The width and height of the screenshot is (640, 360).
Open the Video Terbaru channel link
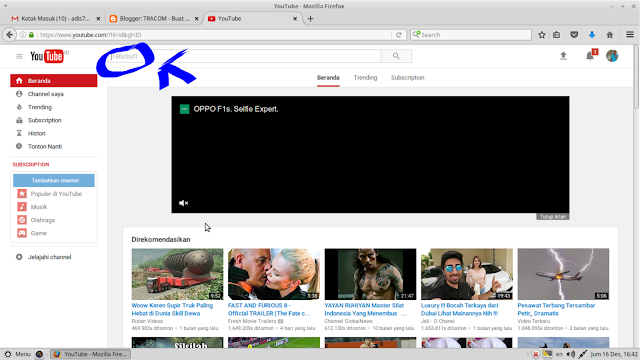(533, 321)
